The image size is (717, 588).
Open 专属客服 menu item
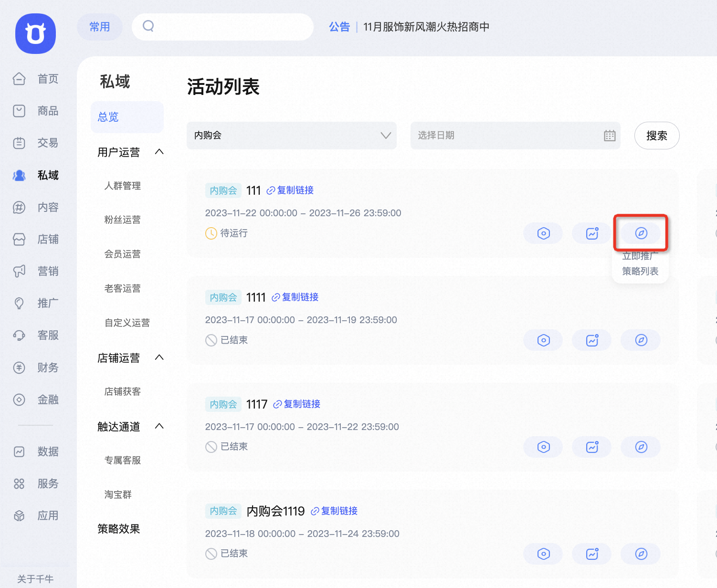coord(123,460)
